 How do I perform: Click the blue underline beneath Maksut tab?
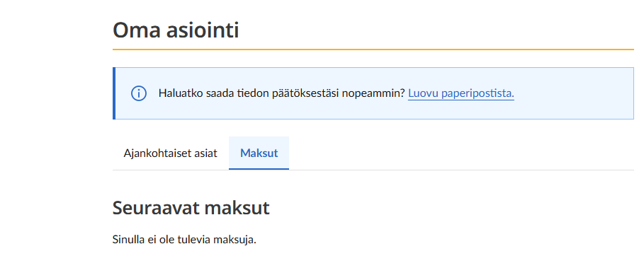[x=259, y=168]
